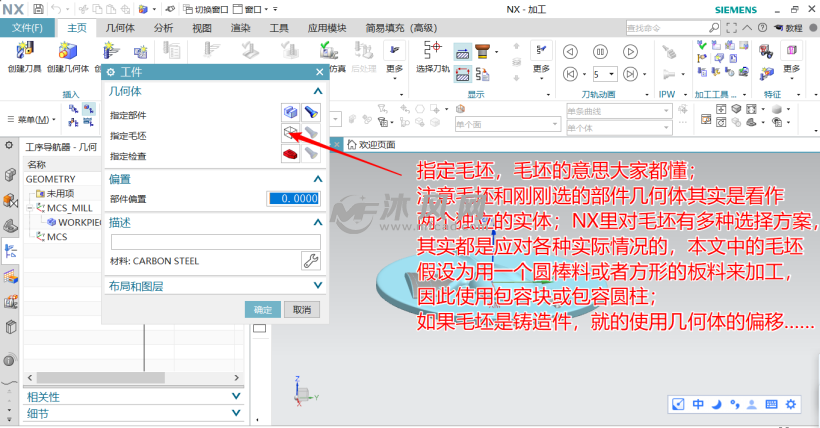Close the 工件 dialog
820x428 pixels.
[x=320, y=72]
